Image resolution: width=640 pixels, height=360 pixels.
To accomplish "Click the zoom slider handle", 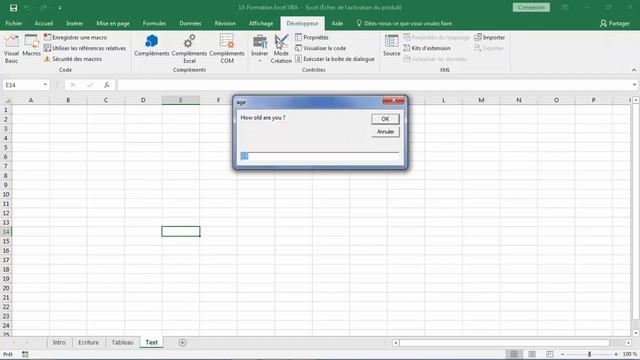I will [589, 354].
